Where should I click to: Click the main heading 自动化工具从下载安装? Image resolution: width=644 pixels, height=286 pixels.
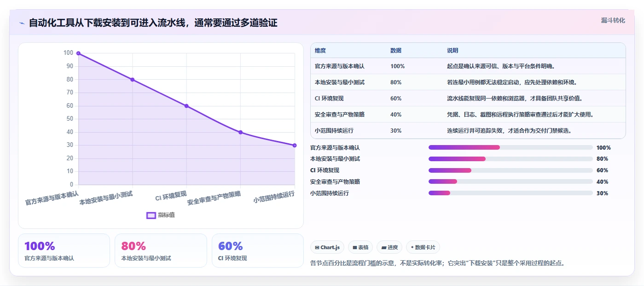[x=153, y=23]
